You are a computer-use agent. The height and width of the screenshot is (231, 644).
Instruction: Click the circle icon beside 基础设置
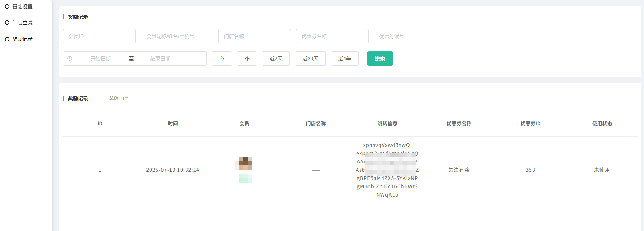[7, 6]
